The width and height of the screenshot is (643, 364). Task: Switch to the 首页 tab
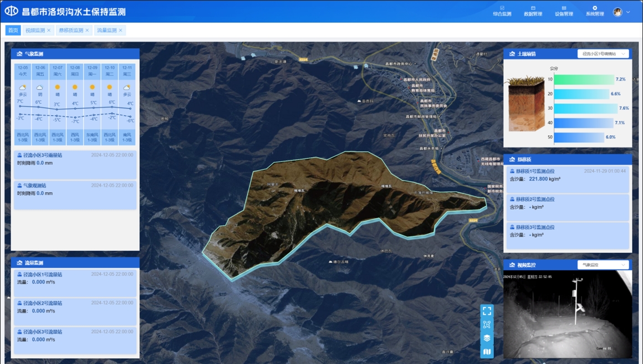coord(13,30)
